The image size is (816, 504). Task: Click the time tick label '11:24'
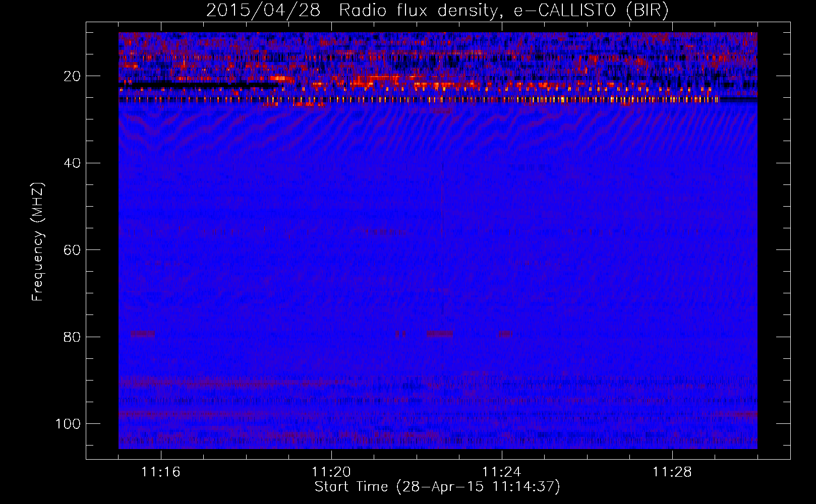point(502,472)
